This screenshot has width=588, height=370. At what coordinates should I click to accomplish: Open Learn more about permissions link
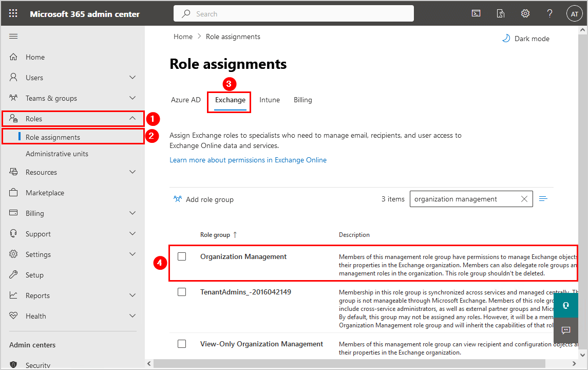tap(248, 160)
